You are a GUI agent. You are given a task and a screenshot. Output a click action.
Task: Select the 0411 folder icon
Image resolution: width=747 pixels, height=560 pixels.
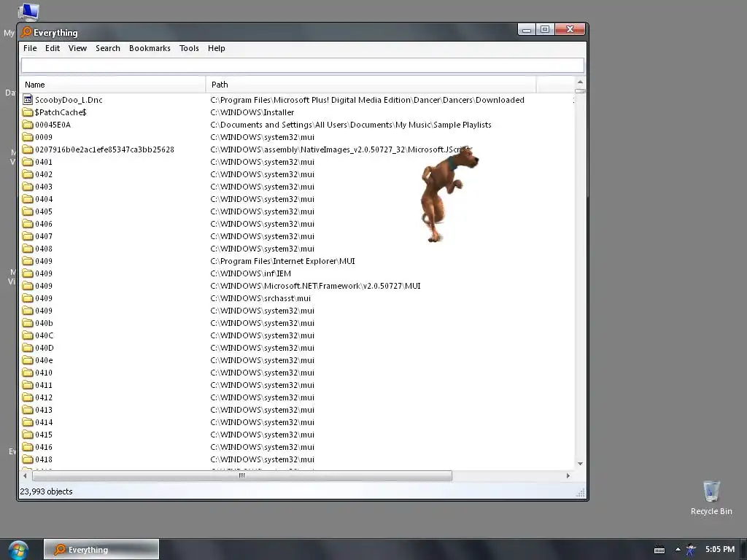pyautogui.click(x=28, y=385)
